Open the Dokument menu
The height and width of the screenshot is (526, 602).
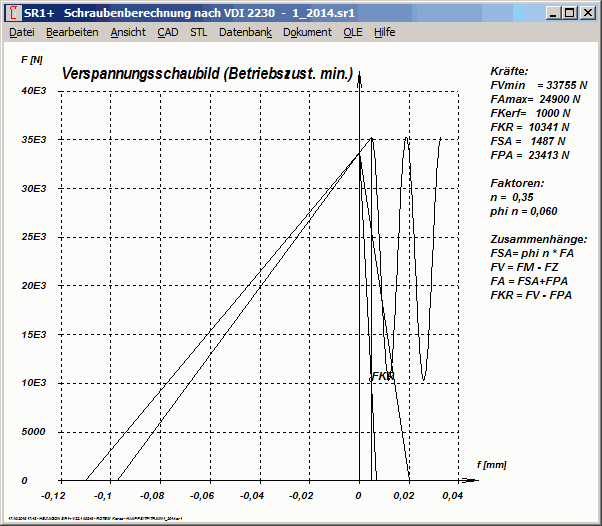point(307,32)
